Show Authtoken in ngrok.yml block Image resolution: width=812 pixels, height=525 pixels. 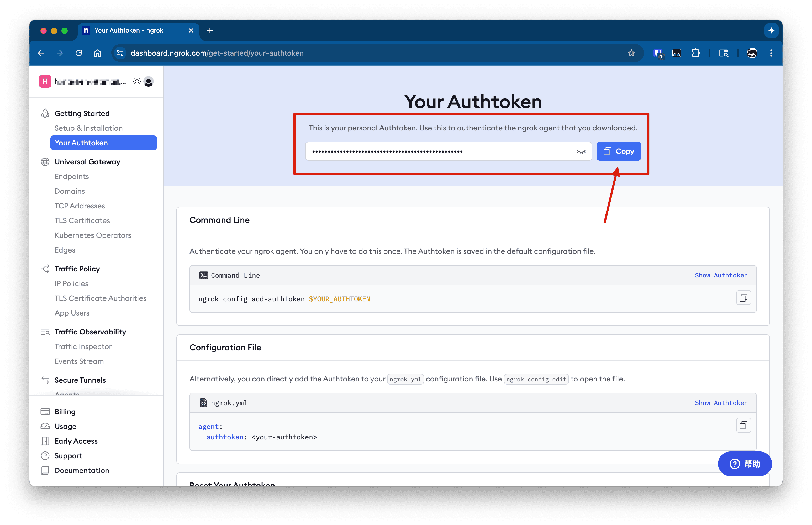721,403
